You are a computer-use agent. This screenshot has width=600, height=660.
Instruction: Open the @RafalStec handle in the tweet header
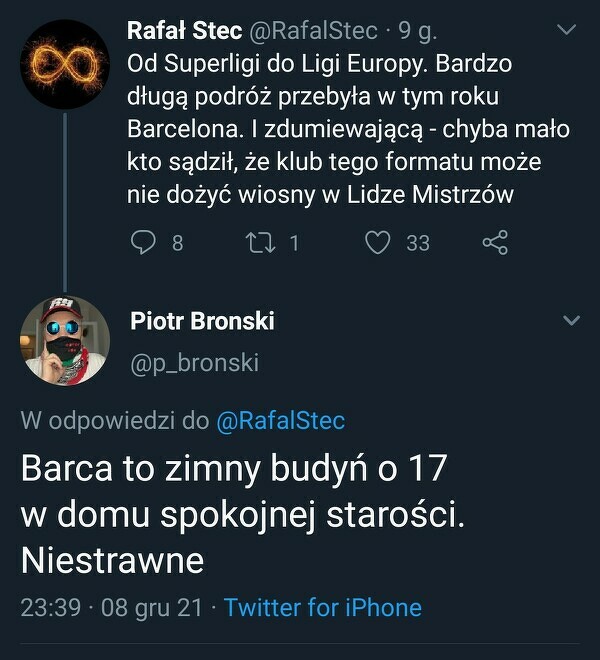click(x=311, y=32)
